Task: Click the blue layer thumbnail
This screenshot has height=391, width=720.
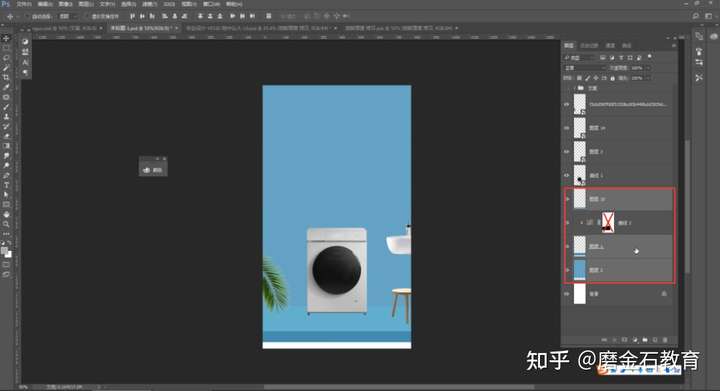Action: point(580,270)
